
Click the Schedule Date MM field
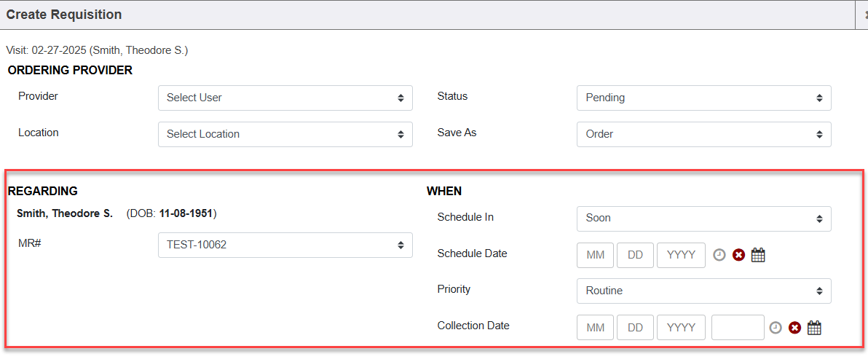[595, 255]
